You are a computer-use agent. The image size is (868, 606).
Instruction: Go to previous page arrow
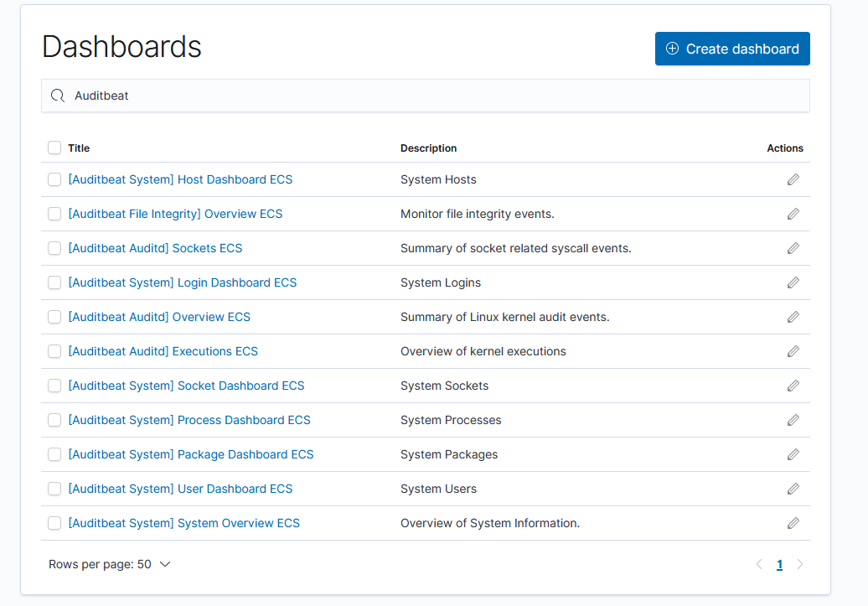point(759,564)
